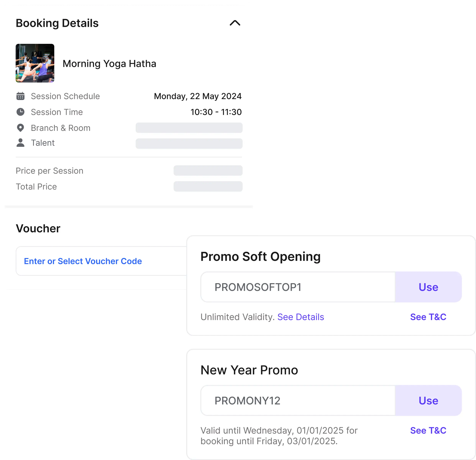Click the Morning Yoga Hatha title
Viewport: 476px width, 460px height.
click(x=109, y=64)
